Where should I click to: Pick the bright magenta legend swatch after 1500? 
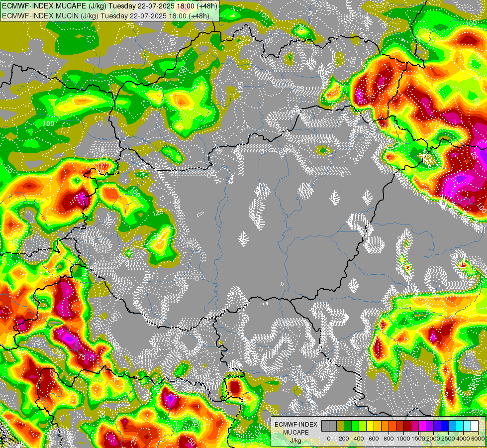[422, 426]
